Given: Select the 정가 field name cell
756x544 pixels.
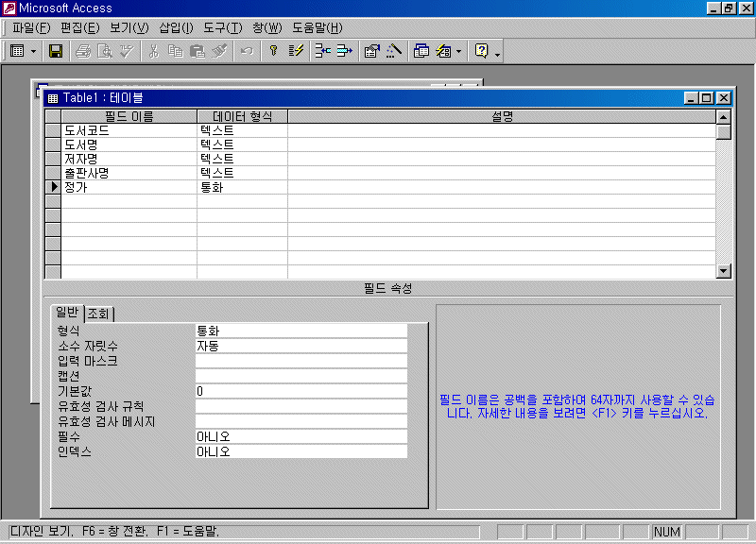Looking at the screenshot, I should [x=129, y=187].
